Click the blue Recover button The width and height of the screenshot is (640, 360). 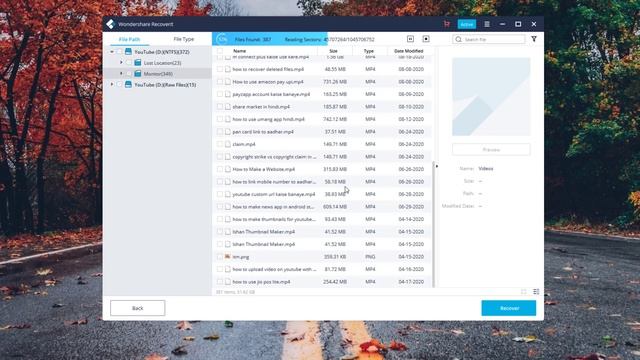pyautogui.click(x=509, y=308)
